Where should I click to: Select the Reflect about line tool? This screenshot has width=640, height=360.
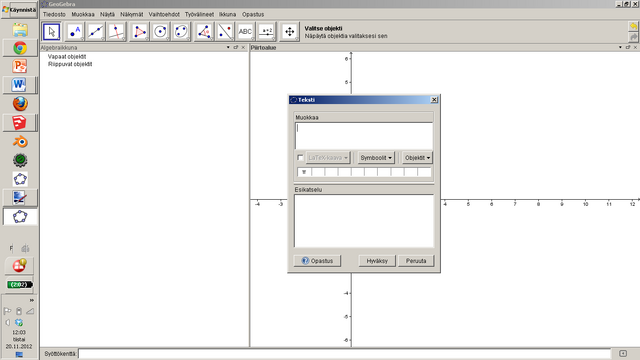225,32
